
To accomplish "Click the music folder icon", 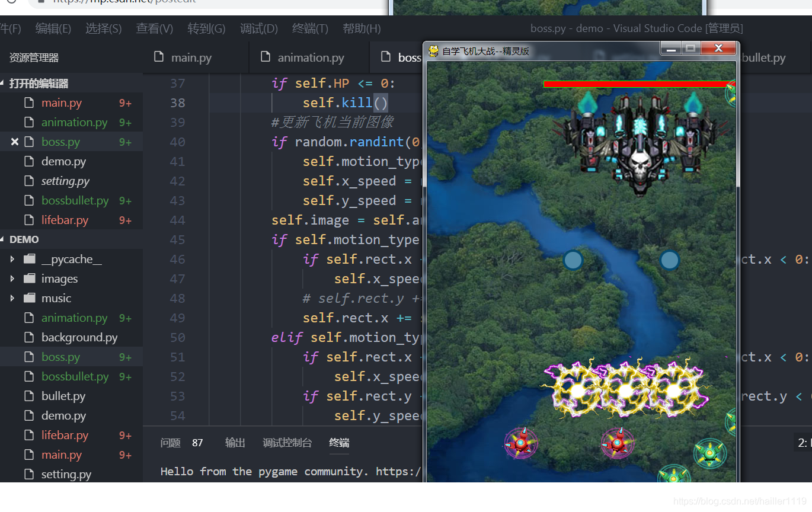I will (30, 298).
